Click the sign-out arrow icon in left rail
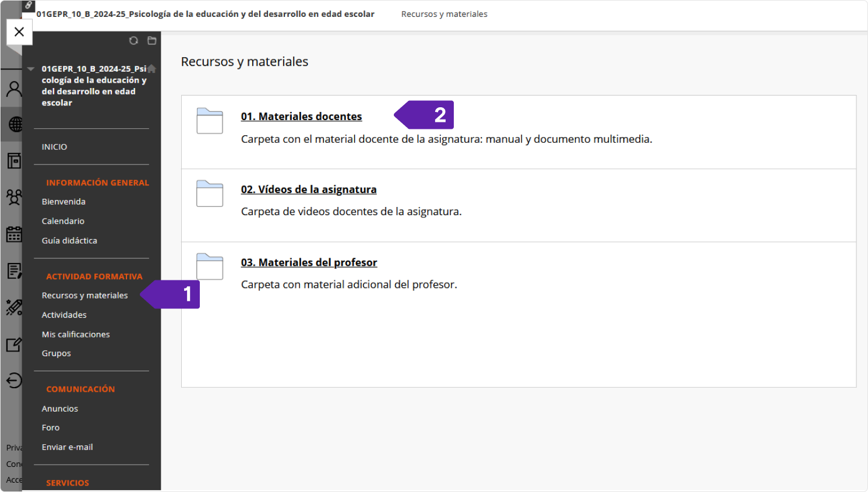The image size is (868, 492). [14, 381]
